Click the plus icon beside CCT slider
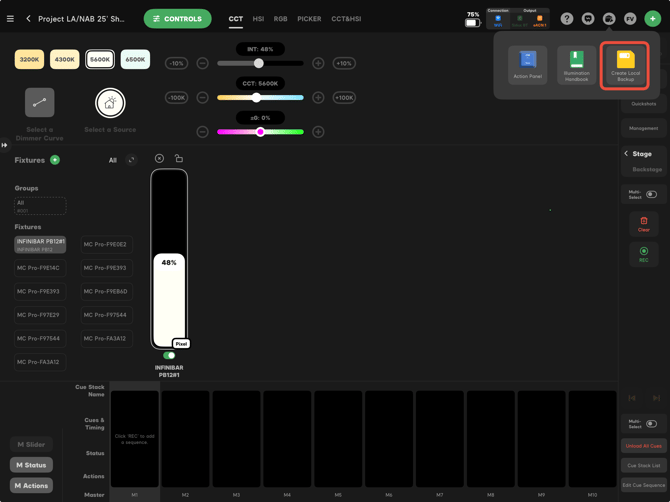Screen dimensions: 670x502 (318, 97)
